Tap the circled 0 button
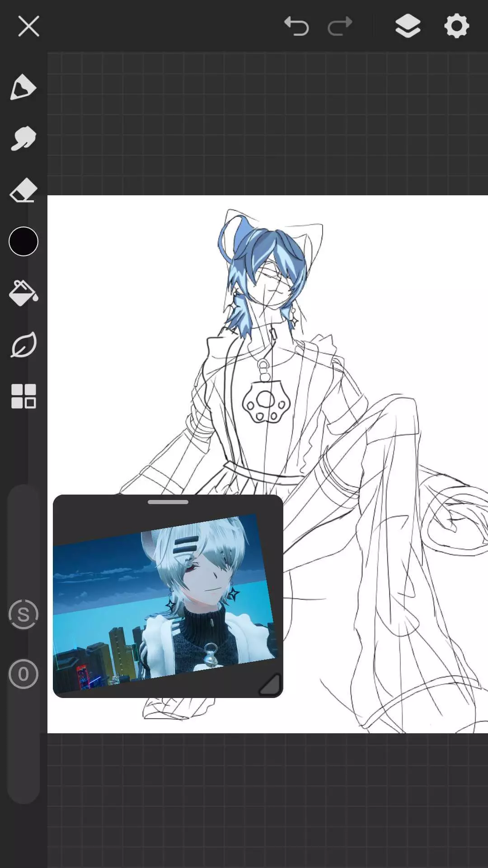The height and width of the screenshot is (868, 488). click(23, 674)
